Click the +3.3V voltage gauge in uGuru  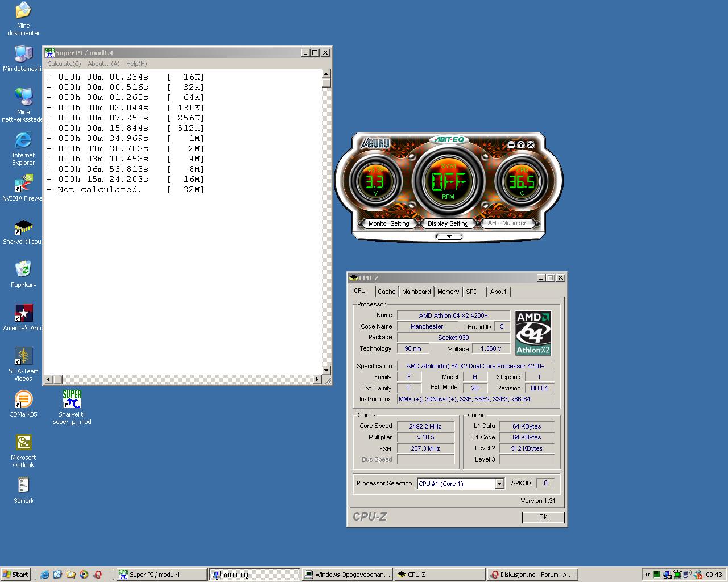point(375,181)
